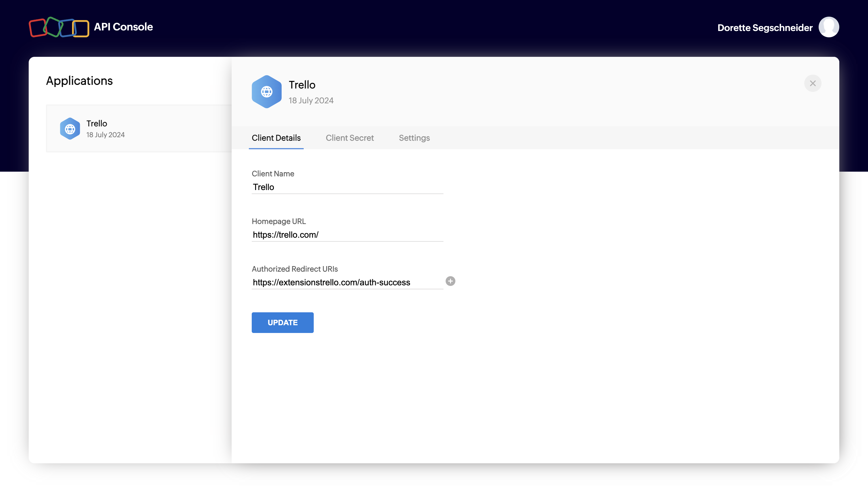This screenshot has height=492, width=868.
Task: Select Trello in the Applications list
Action: click(139, 129)
